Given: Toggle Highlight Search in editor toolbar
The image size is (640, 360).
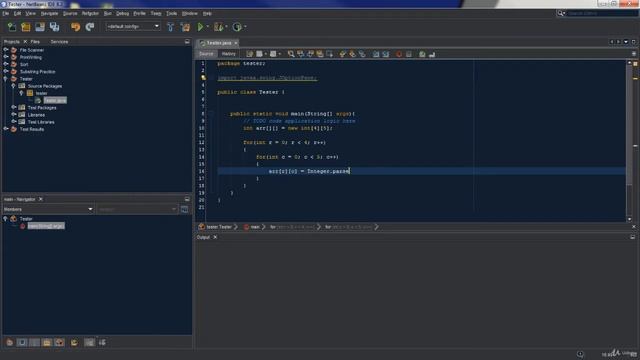Looking at the screenshot, I should coord(320,54).
